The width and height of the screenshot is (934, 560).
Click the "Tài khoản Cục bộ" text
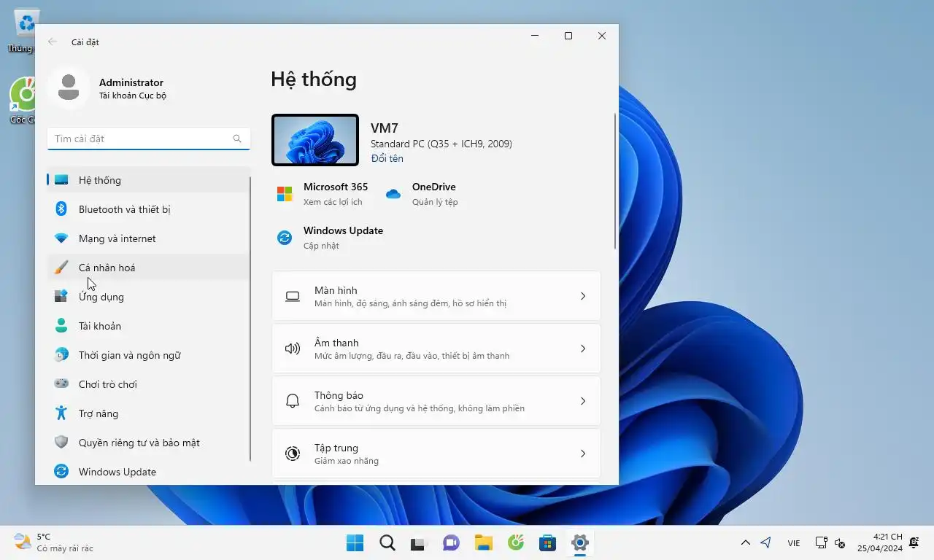[x=133, y=96]
